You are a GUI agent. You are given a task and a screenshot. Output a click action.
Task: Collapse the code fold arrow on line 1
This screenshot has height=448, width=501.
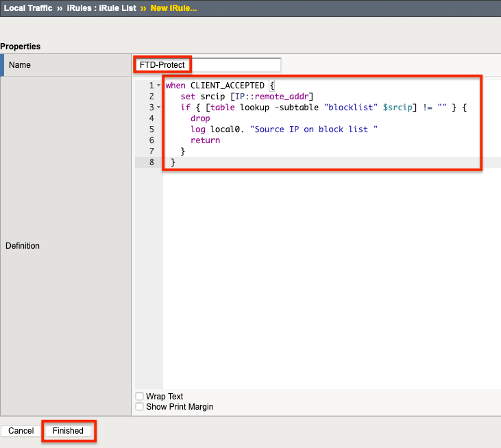(159, 86)
